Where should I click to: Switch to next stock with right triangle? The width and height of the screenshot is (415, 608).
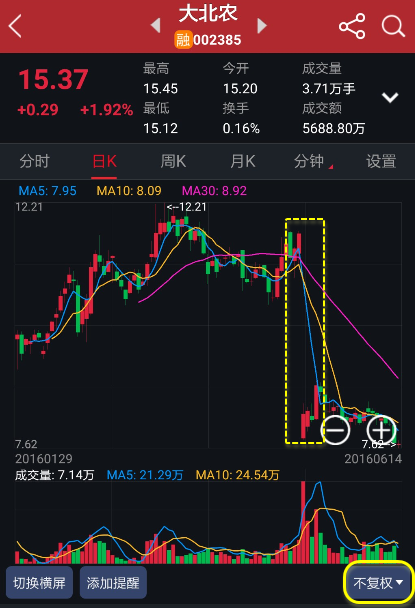tap(262, 26)
